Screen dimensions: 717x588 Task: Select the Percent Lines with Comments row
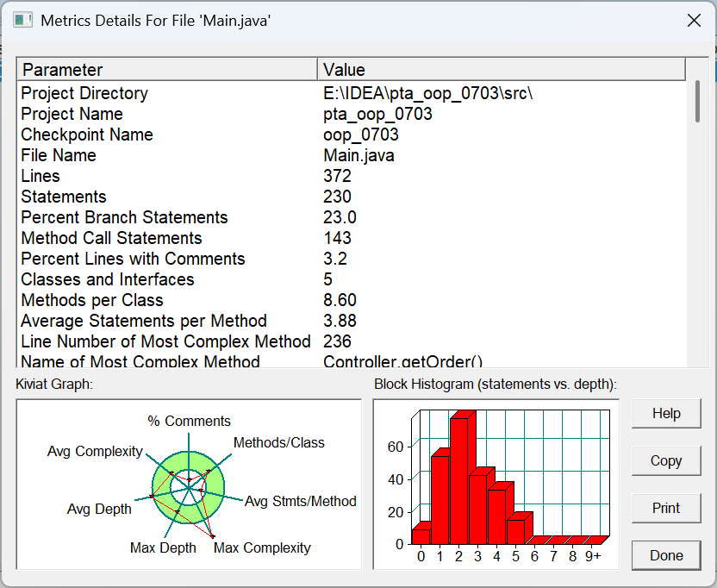click(133, 259)
